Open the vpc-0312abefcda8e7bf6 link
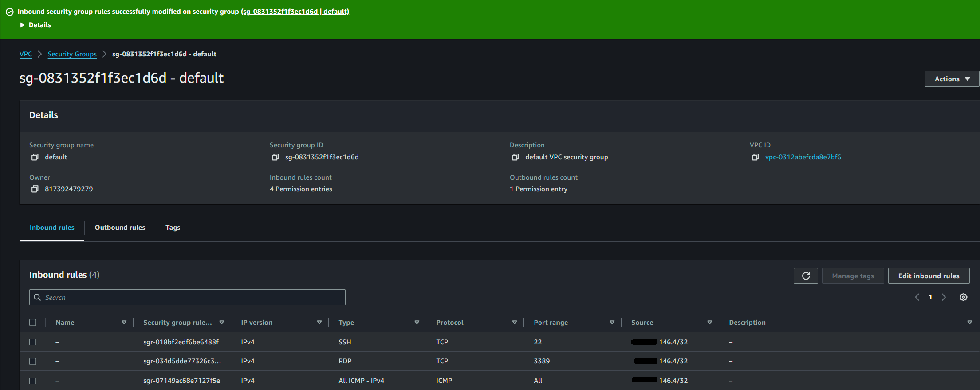 click(803, 157)
